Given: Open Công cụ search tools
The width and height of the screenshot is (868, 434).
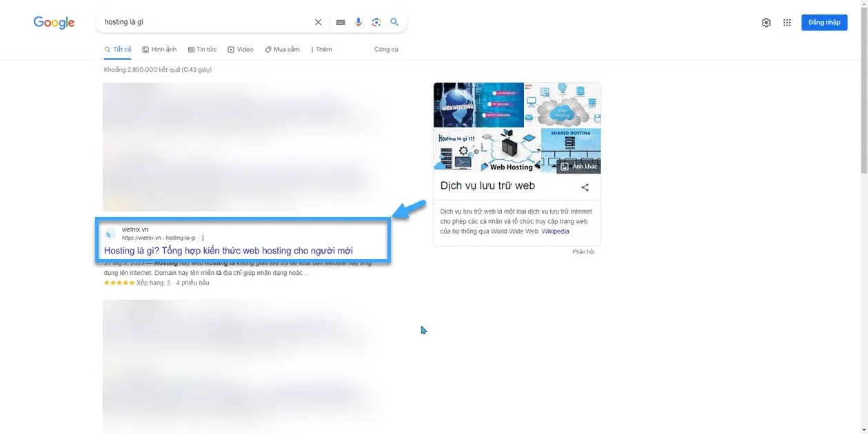Looking at the screenshot, I should (386, 50).
